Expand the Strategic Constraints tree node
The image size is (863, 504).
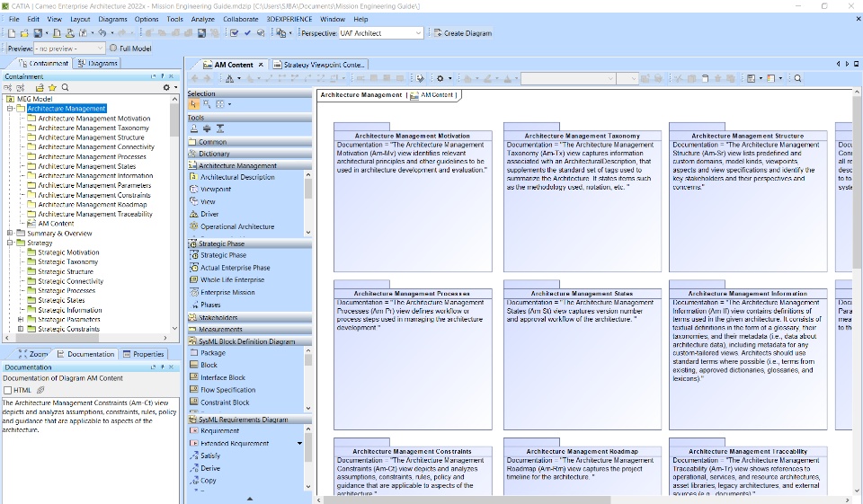click(x=21, y=329)
